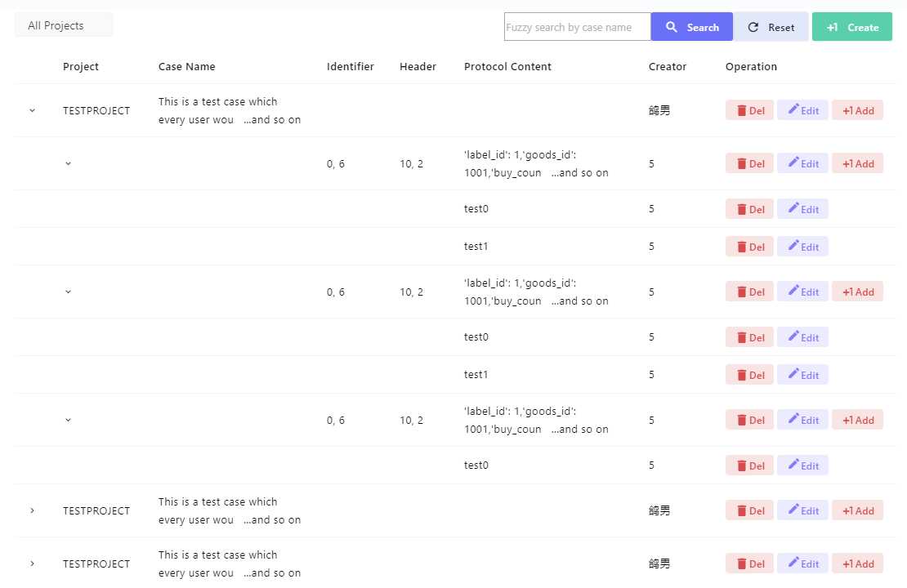Edit test0 under the third protocol group
The image size is (907, 588).
pos(803,466)
